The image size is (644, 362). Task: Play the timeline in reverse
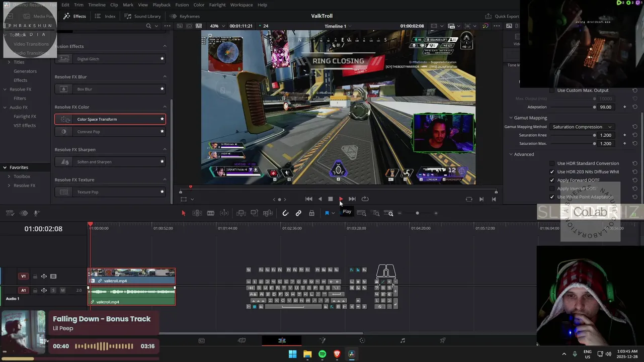(320, 199)
